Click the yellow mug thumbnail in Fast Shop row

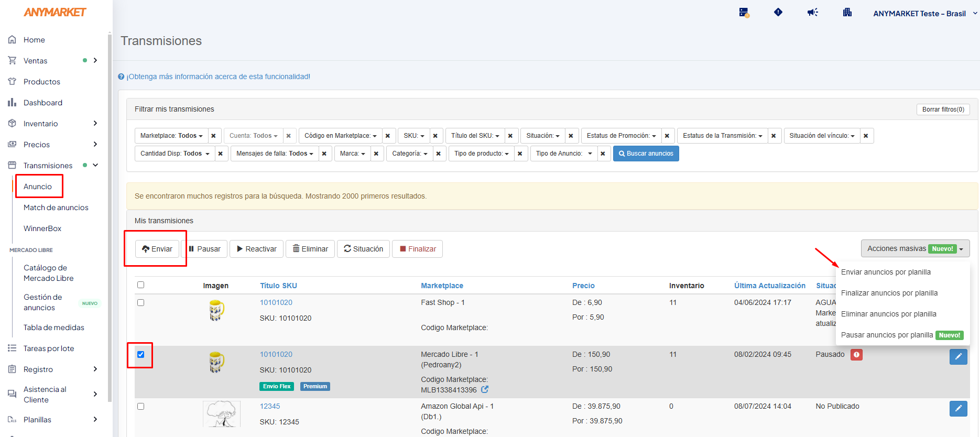click(216, 310)
